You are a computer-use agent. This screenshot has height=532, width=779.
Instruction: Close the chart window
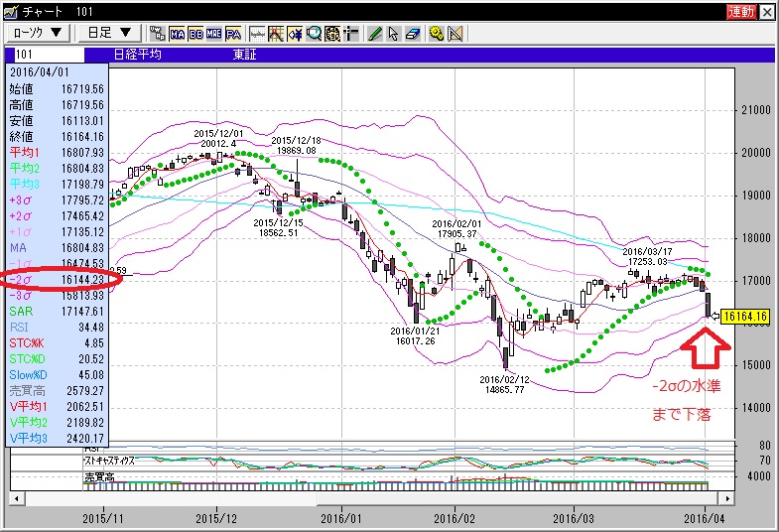(767, 12)
